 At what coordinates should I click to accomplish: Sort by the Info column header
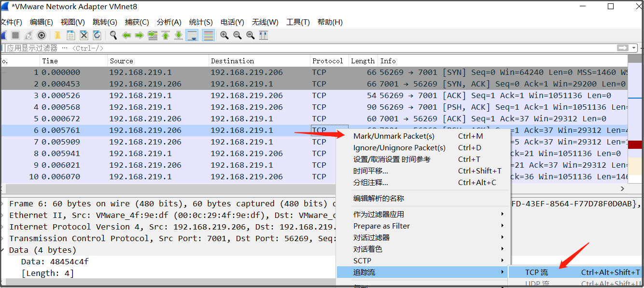(x=503, y=61)
